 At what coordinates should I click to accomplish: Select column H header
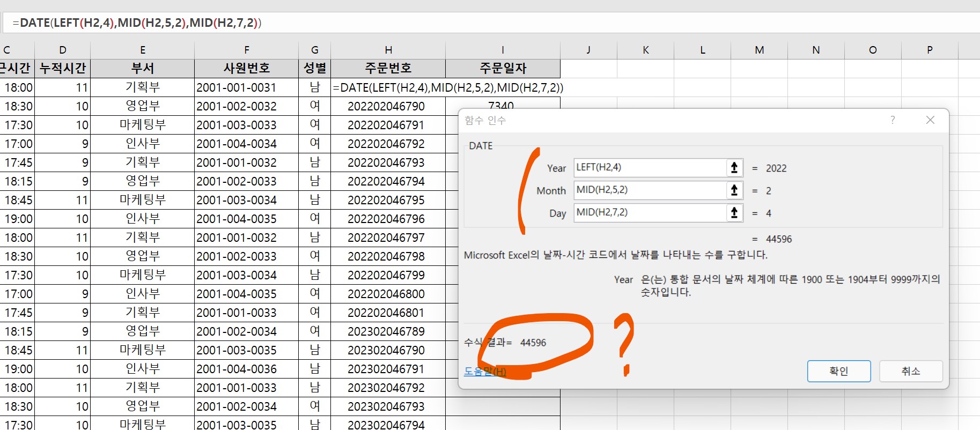click(x=388, y=50)
